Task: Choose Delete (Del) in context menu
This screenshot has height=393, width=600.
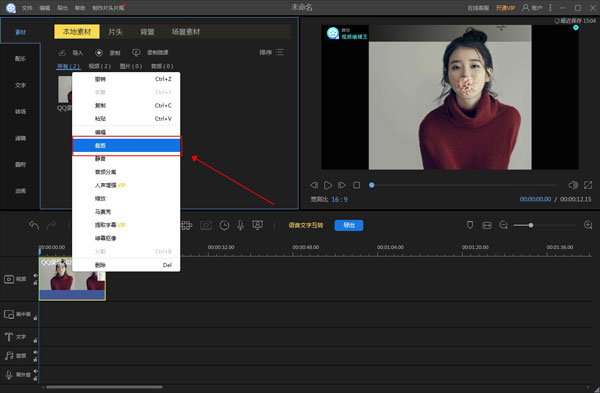Action: (x=126, y=265)
